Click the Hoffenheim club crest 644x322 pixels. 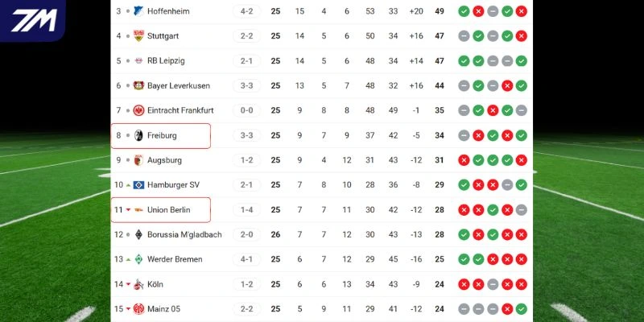pyautogui.click(x=138, y=11)
